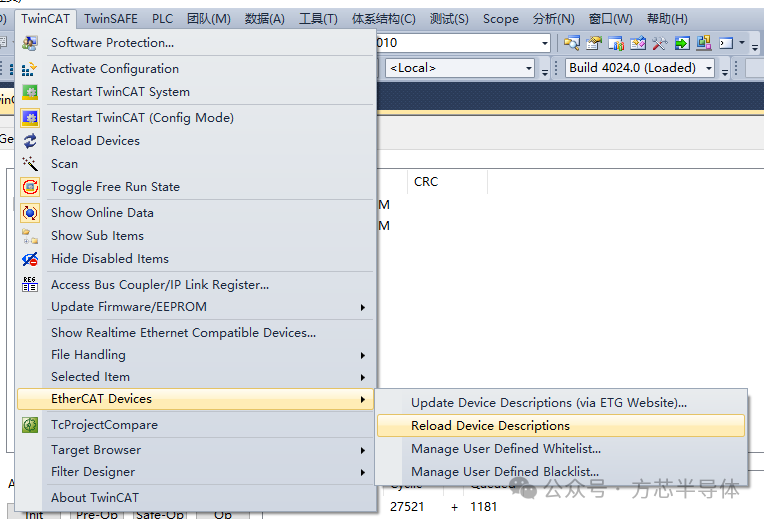
Task: Click the TcProjectCompare icon
Action: coord(30,425)
